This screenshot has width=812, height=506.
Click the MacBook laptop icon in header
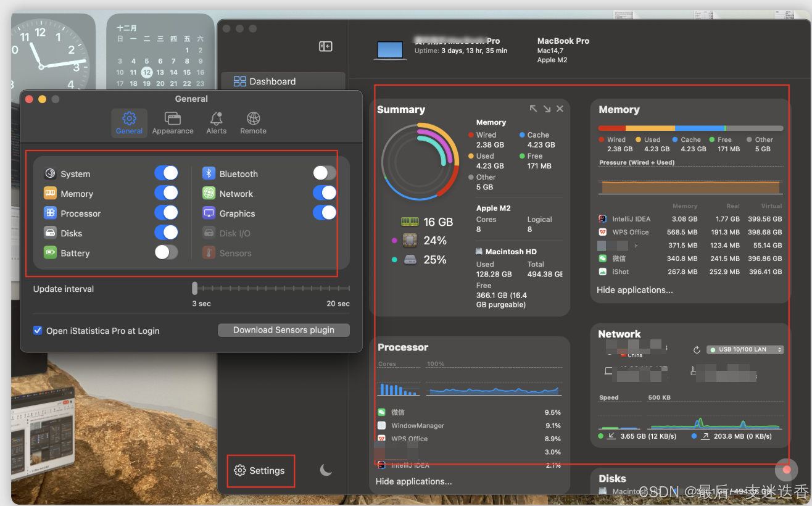390,51
